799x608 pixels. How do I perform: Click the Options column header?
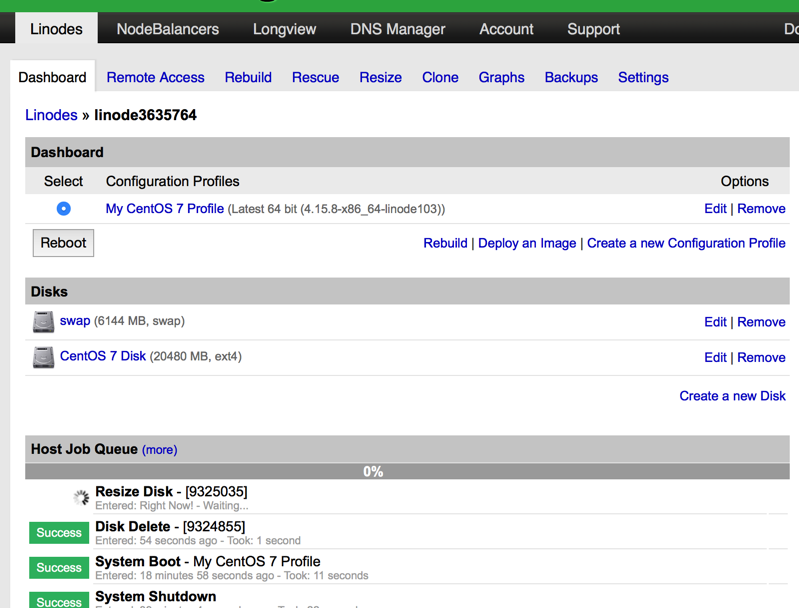click(744, 181)
